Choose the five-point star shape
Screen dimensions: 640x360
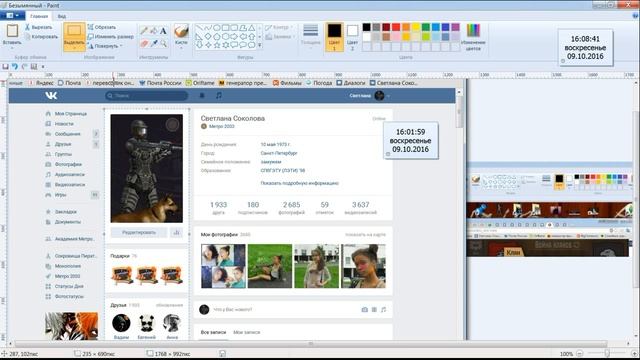pos(217,45)
